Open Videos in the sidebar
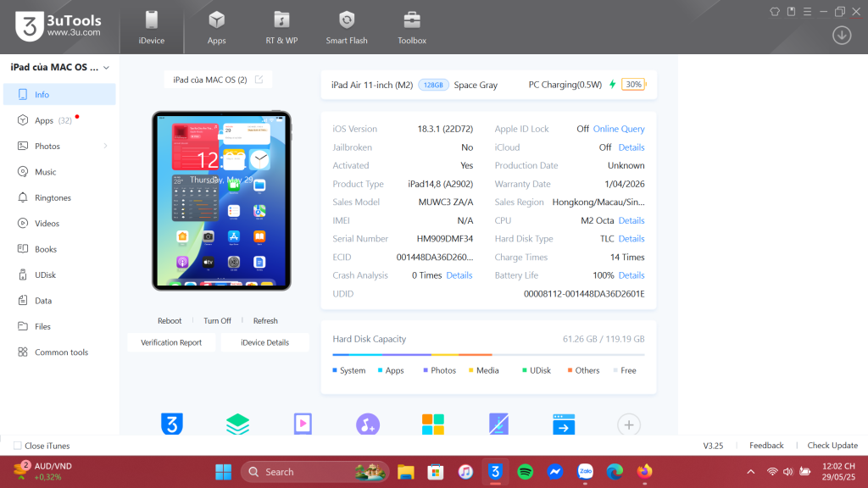Viewport: 868px width, 488px height. (59, 223)
